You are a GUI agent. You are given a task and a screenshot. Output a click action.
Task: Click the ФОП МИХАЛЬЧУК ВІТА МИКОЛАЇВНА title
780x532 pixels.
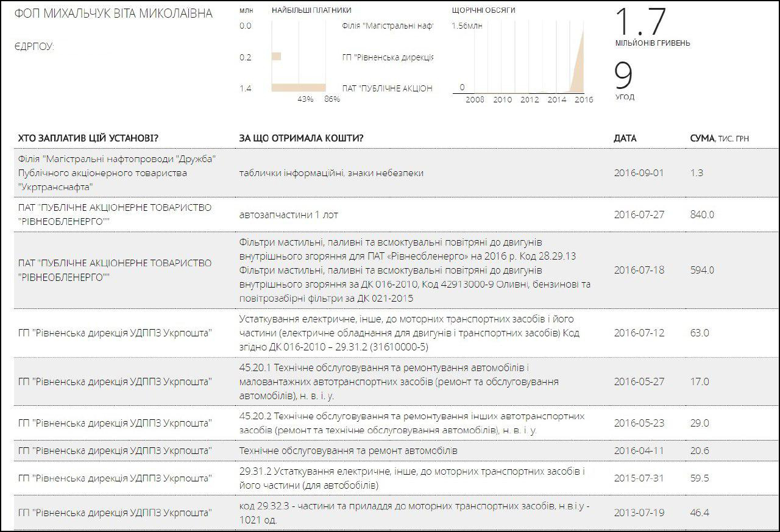pos(113,14)
